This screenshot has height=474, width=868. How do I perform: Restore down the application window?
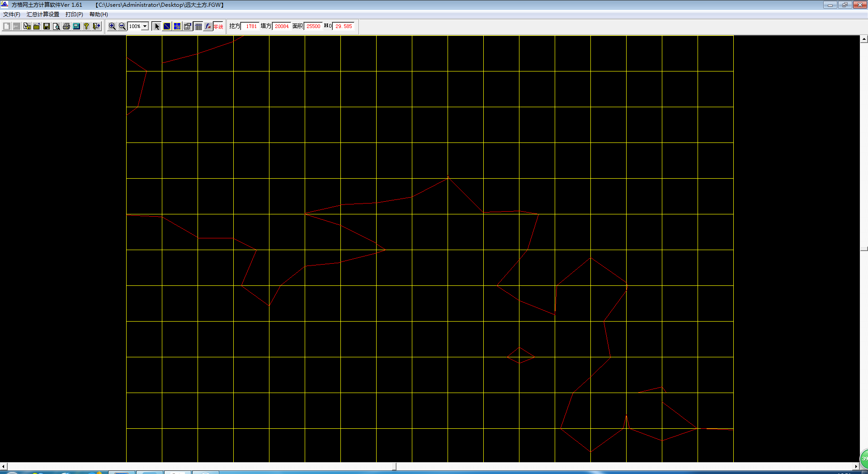[x=844, y=5]
